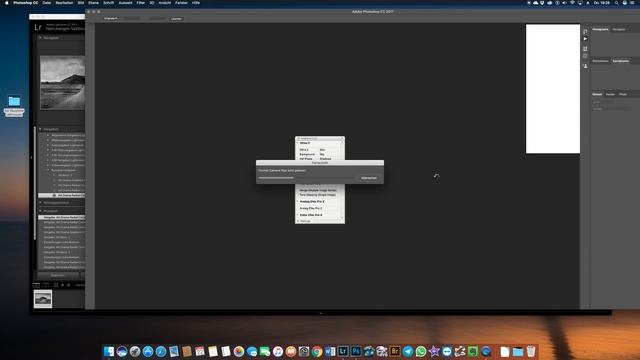Click Merge Multiple Image Series in Nik panel

[318, 191]
